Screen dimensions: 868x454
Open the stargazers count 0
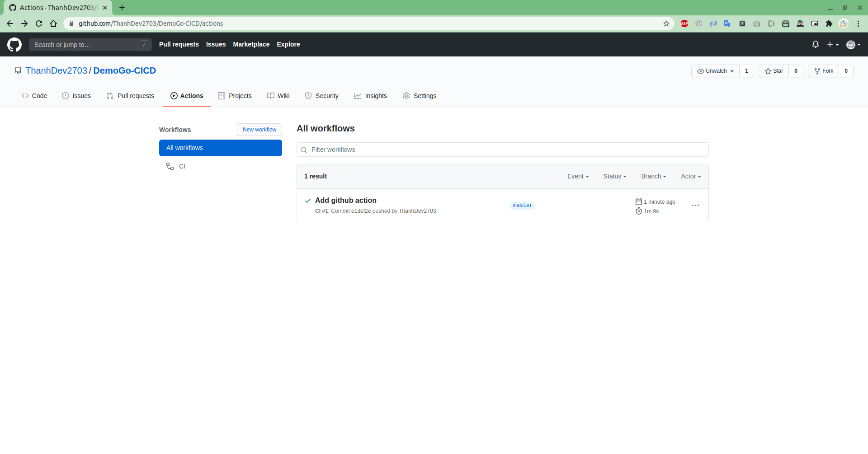[796, 71]
